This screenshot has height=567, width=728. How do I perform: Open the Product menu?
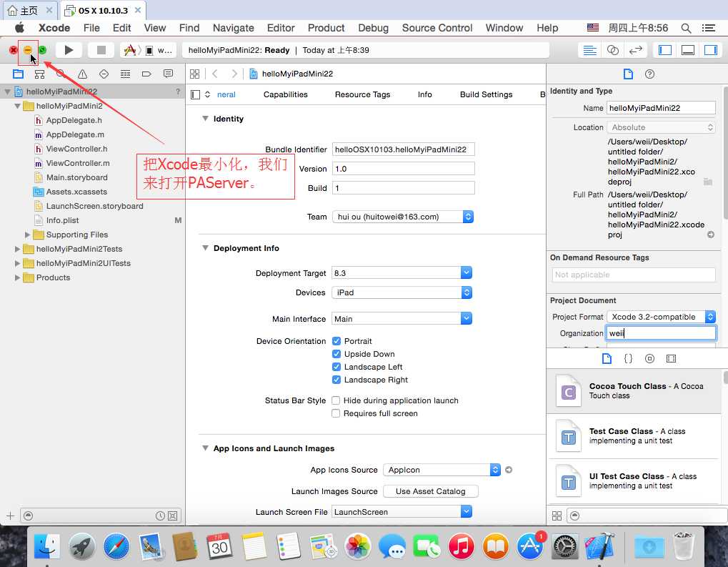point(326,28)
